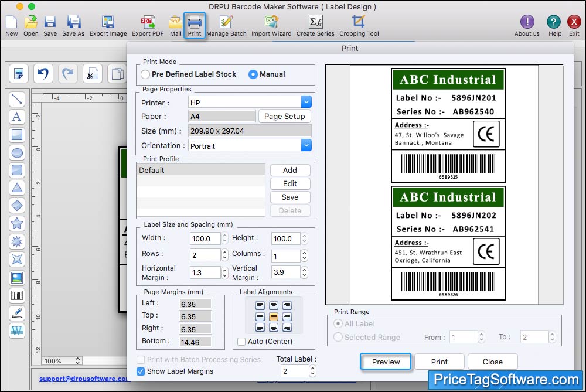This screenshot has width=586, height=392.
Task: Select the Insert Image tool icon
Action: (x=17, y=278)
